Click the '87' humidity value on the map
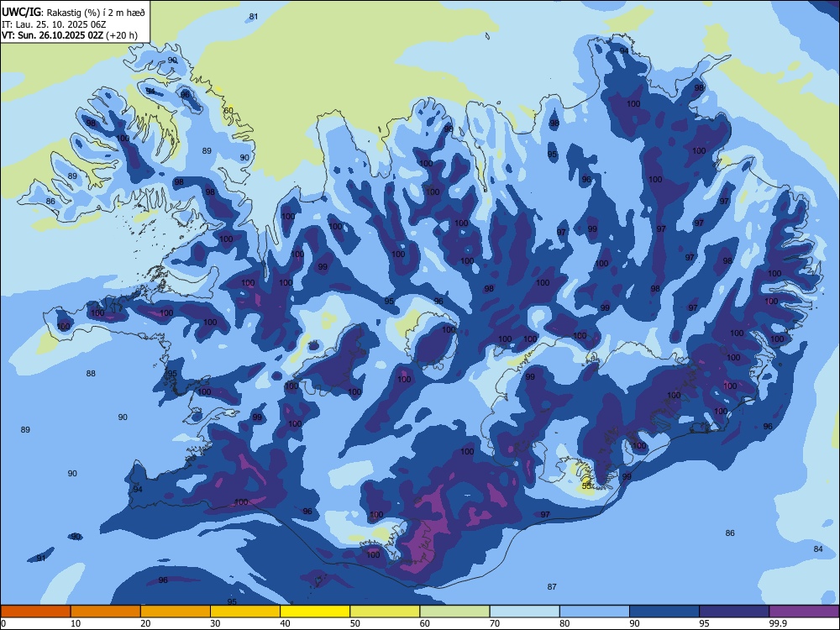Screen dimensions: 840x630 pyautogui.click(x=553, y=587)
